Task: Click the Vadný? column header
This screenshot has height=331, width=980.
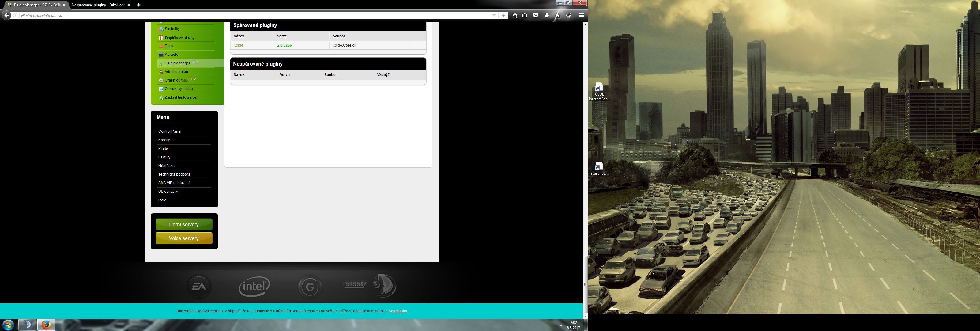Action: [x=383, y=75]
